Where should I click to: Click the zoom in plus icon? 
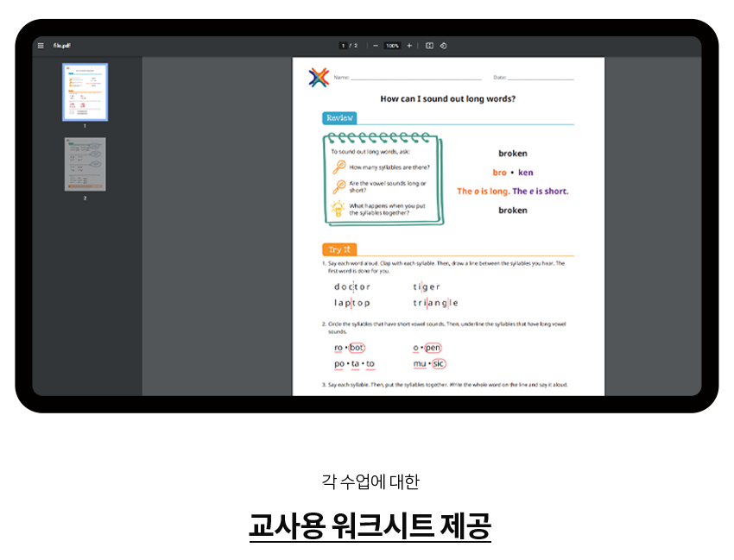(x=409, y=46)
